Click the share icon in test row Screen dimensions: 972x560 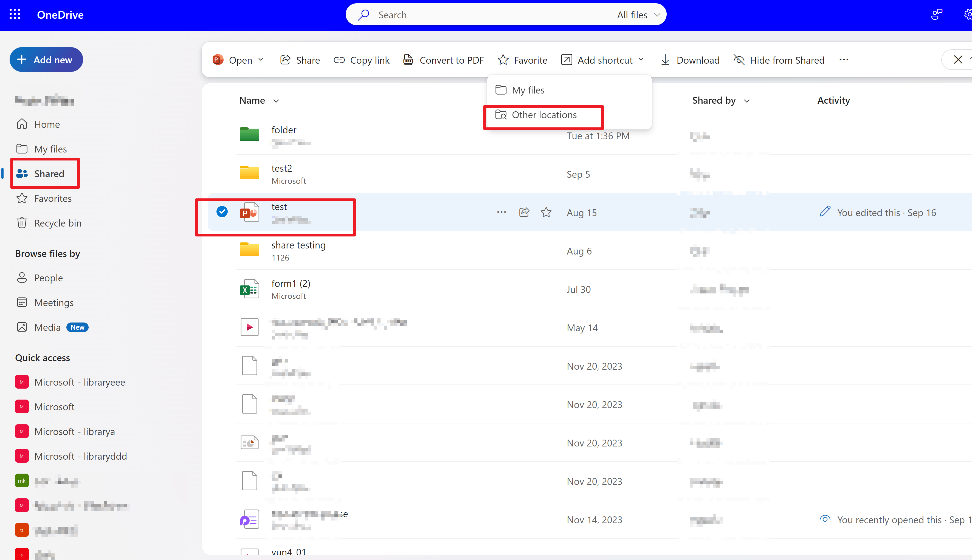pyautogui.click(x=524, y=212)
